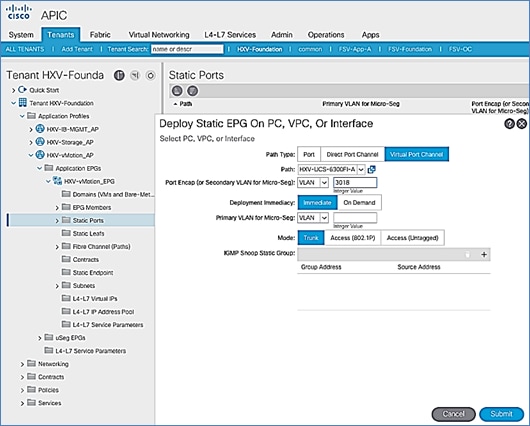Click the Contracts folder icon under HXV-vMotion_EPG
This screenshot has height=426, width=530.
tap(66, 259)
